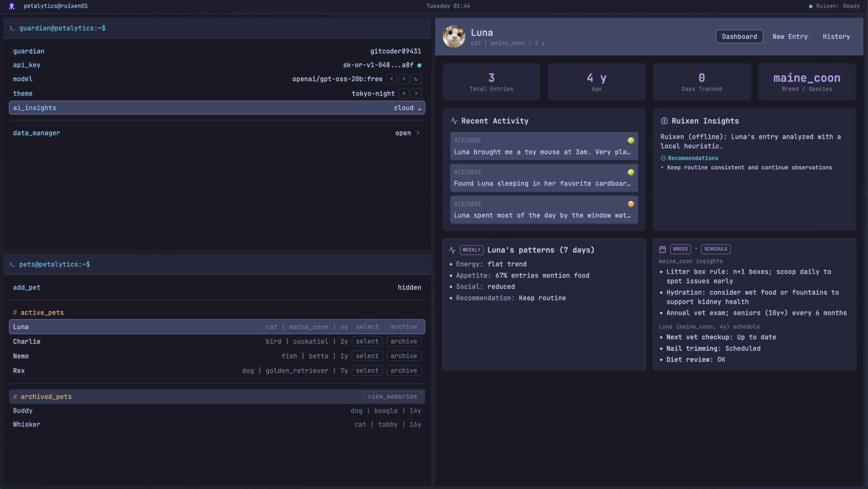Collapse the guardian terminal section header

62,28
